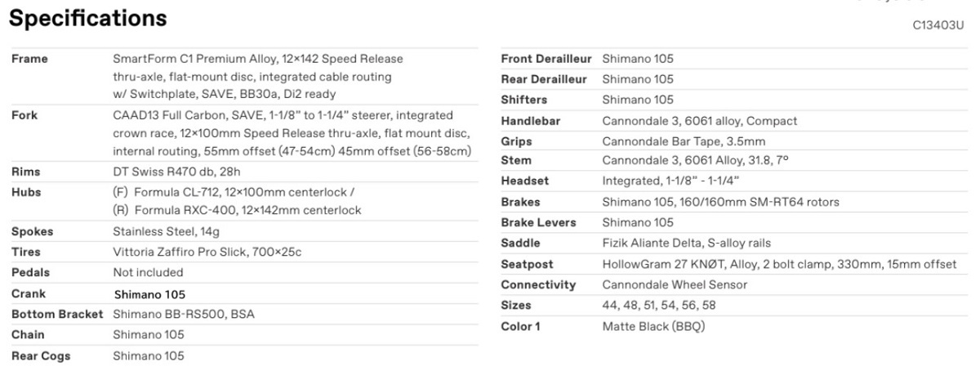Click the Fizik Aliante Delta saddle value
Image resolution: width=980 pixels, height=371 pixels.
(686, 243)
